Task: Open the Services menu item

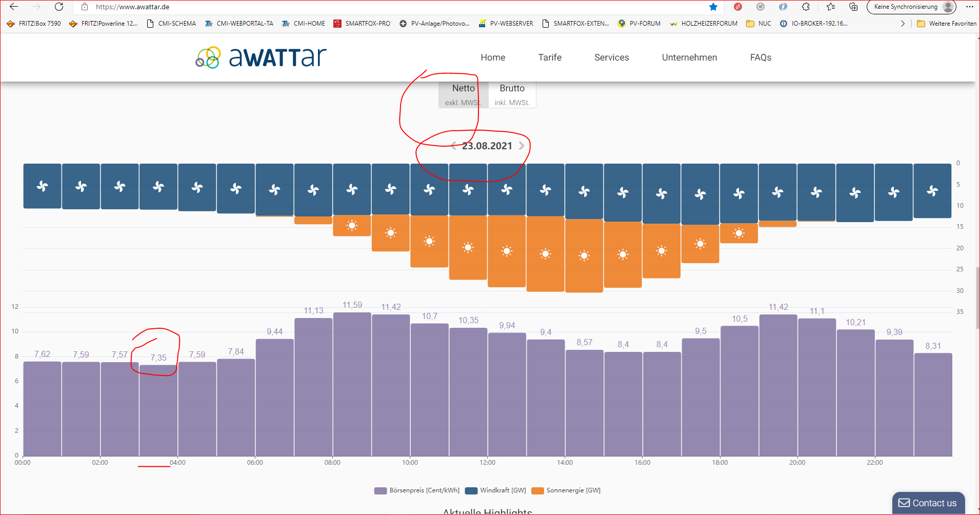Action: [612, 57]
